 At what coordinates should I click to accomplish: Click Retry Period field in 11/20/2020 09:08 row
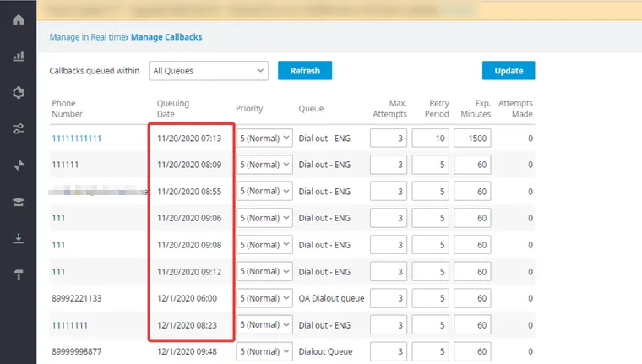point(431,245)
